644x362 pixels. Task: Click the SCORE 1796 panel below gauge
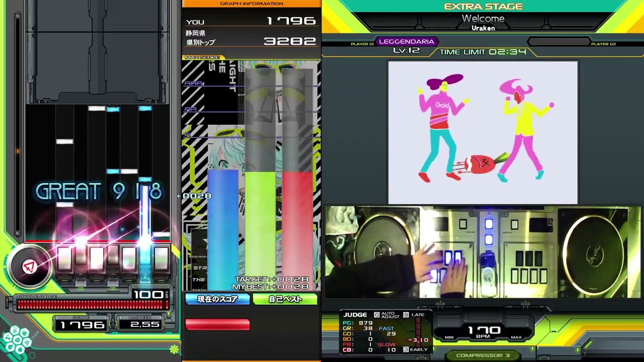[x=82, y=324]
